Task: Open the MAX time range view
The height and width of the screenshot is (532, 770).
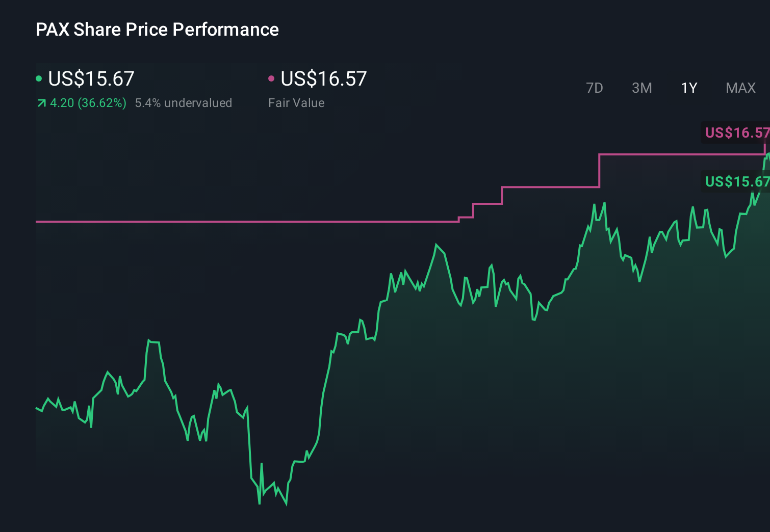Action: [740, 88]
